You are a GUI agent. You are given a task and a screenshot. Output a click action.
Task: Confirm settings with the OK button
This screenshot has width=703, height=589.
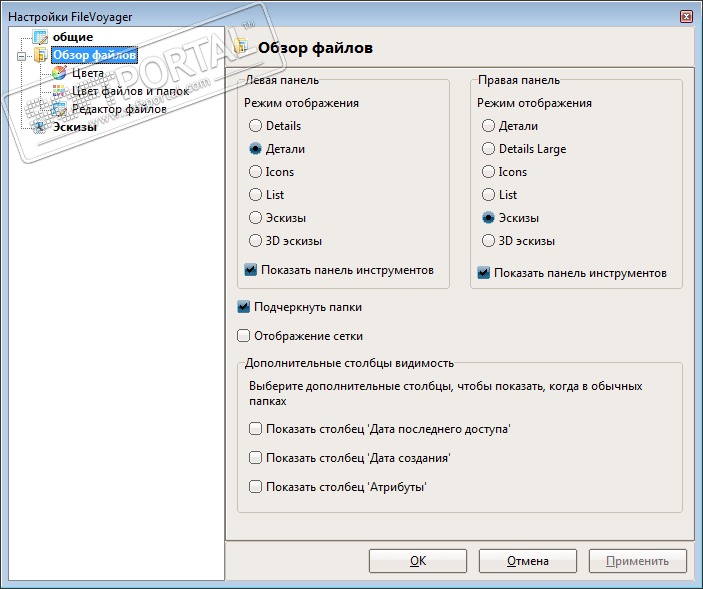418,561
